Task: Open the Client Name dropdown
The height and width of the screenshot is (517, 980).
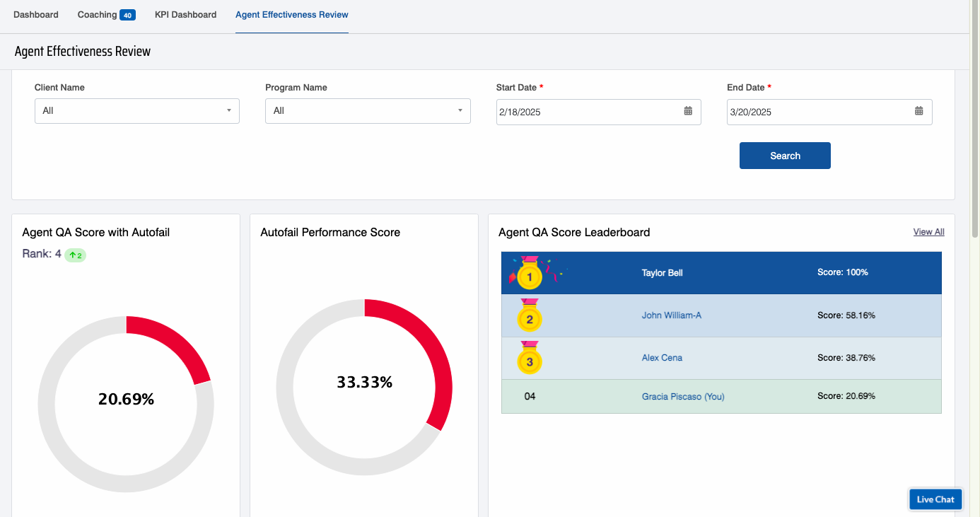Action: (136, 111)
